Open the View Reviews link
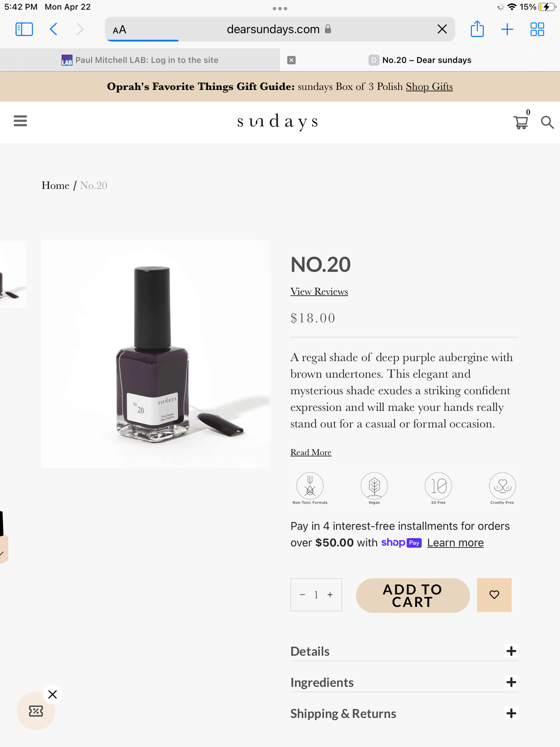560x747 pixels. (319, 292)
